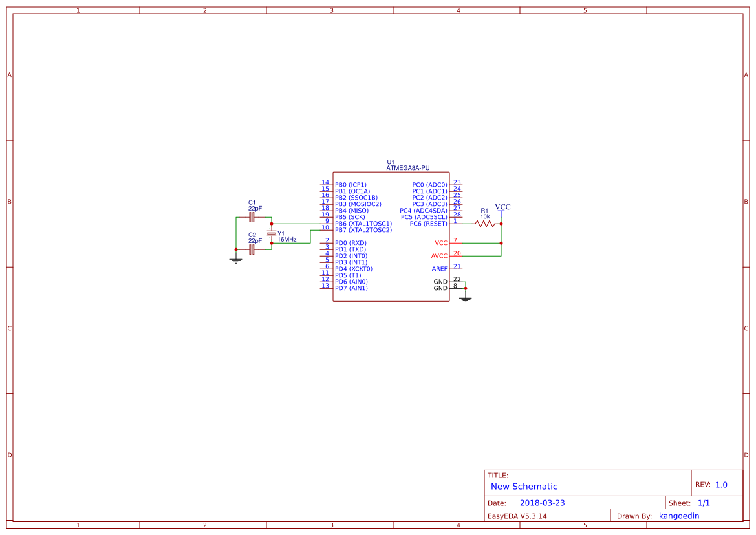
Task: Click the AREF pin label
Action: click(439, 269)
